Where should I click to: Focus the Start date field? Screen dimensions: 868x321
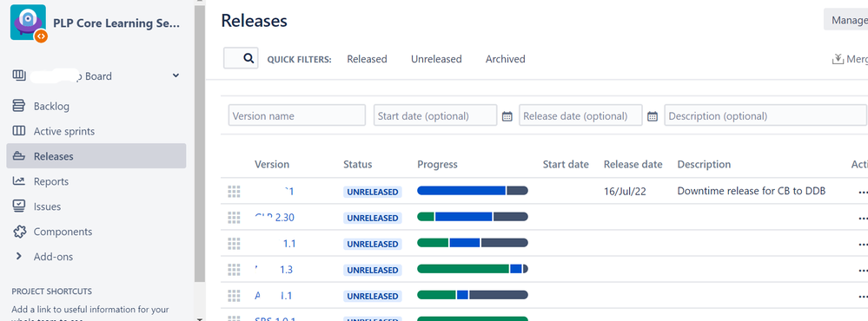[435, 115]
